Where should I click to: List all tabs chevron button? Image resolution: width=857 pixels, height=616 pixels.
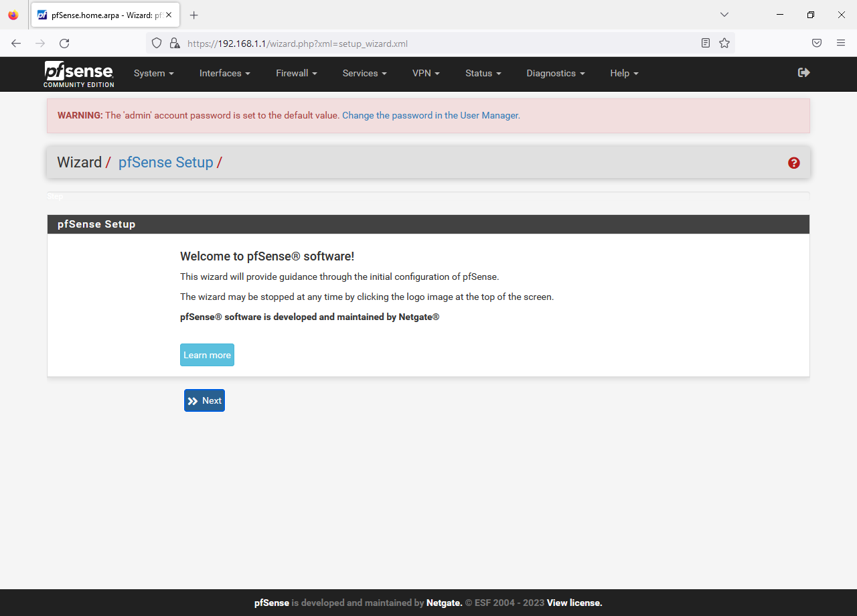tap(724, 15)
